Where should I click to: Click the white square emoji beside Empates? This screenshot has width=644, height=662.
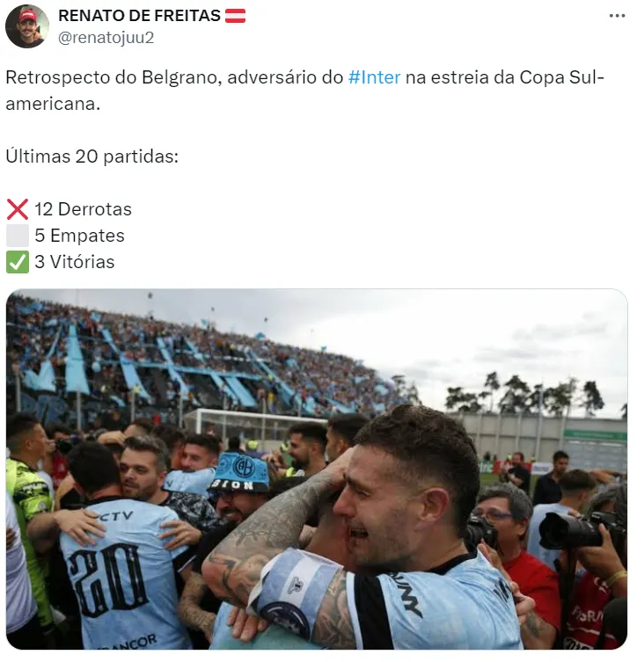point(18,235)
